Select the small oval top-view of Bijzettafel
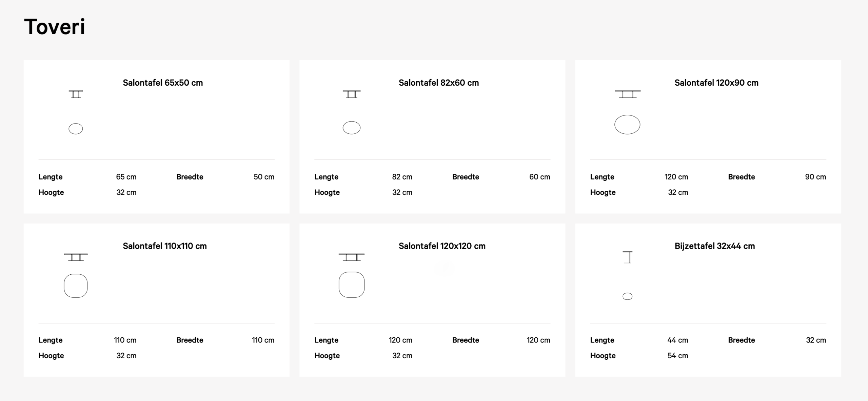Viewport: 868px width, 401px height. tap(627, 296)
